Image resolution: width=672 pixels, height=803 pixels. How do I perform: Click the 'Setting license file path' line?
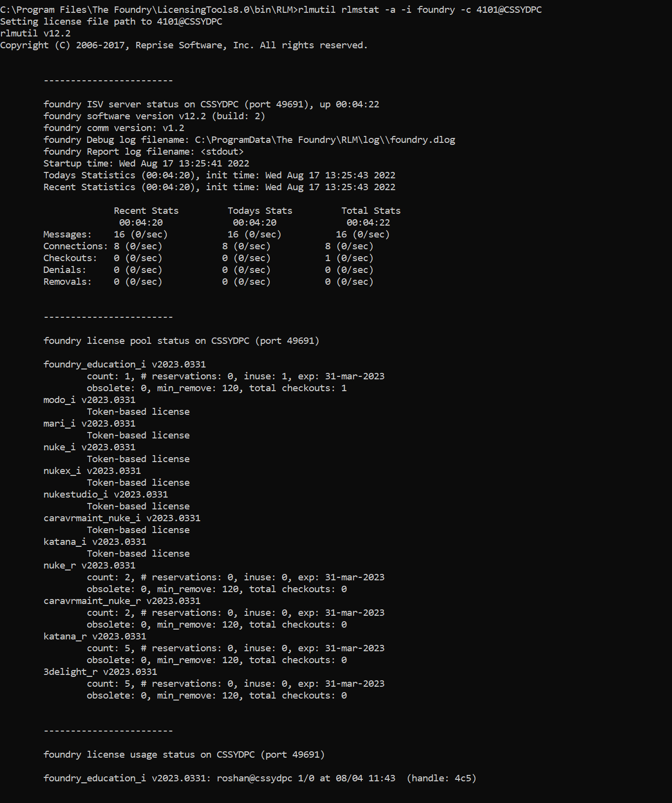tap(111, 22)
